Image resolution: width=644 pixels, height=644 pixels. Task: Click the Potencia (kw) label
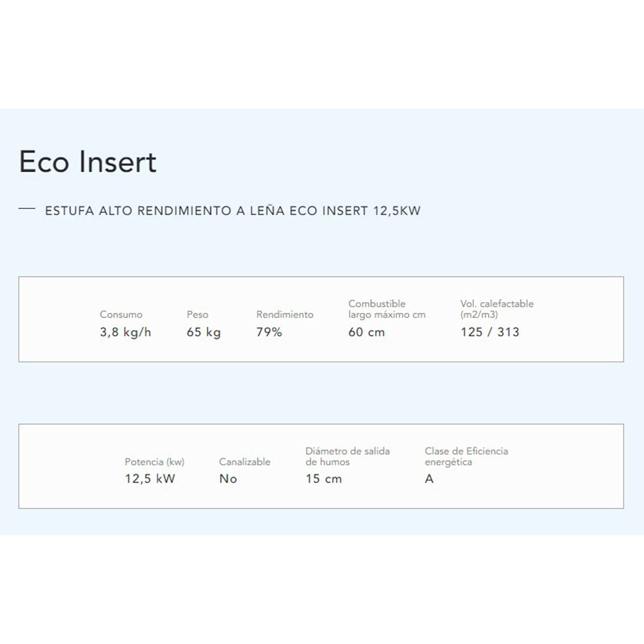[x=155, y=462]
